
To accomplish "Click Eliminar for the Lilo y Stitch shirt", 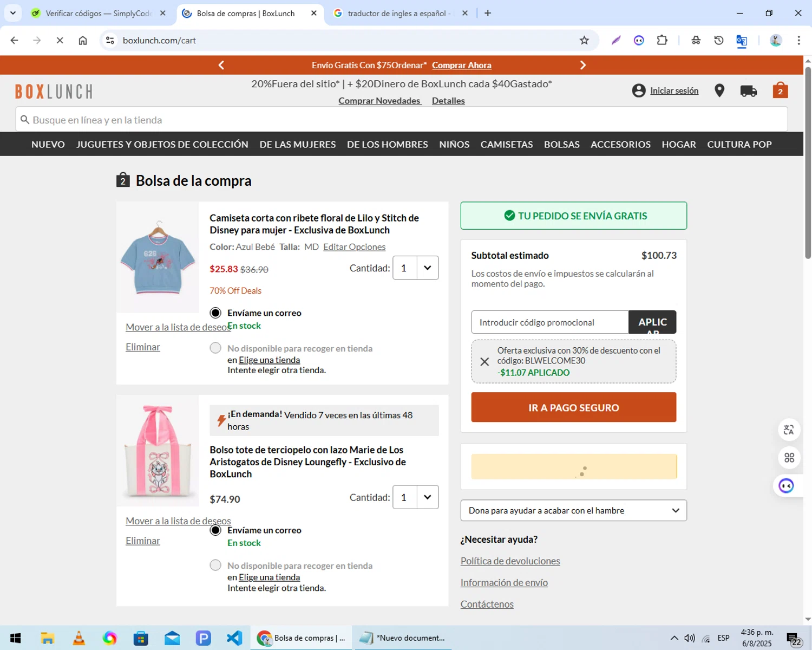I will [x=143, y=347].
